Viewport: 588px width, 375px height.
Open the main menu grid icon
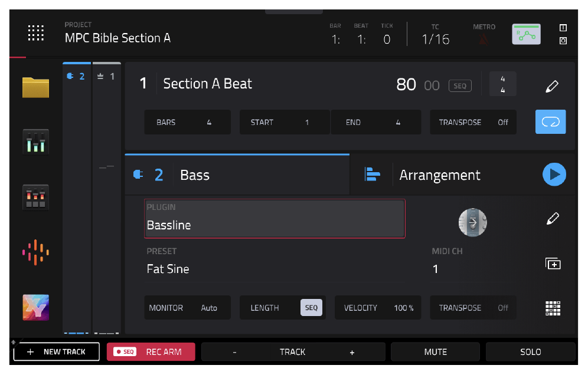pos(35,33)
